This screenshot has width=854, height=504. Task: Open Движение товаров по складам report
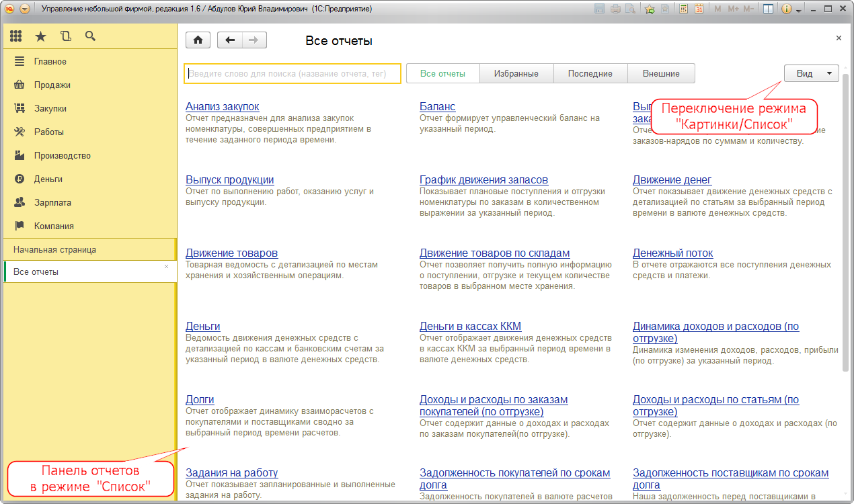(x=494, y=253)
